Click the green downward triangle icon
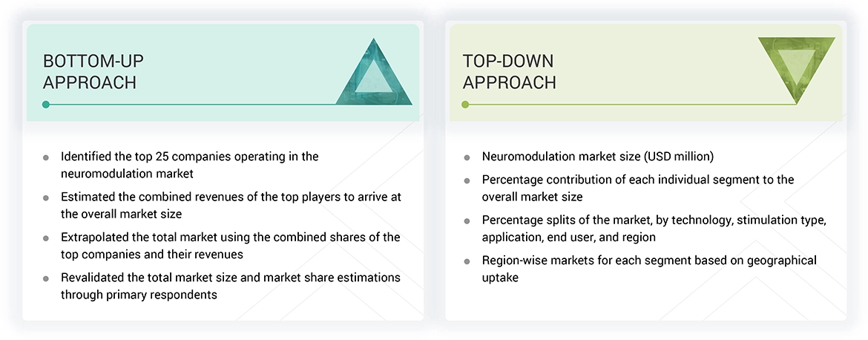The height and width of the screenshot is (340, 868). [797, 68]
